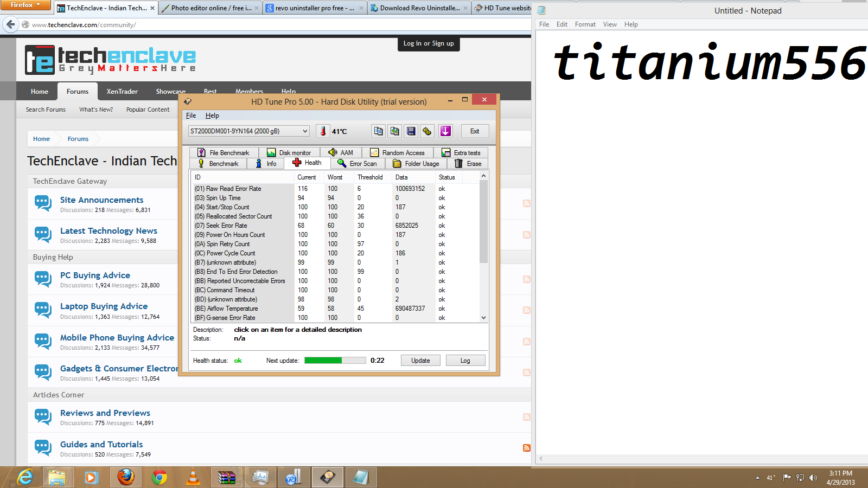The width and height of the screenshot is (868, 488).
Task: Select the Raw Read Error Rate row
Action: pyautogui.click(x=335, y=189)
